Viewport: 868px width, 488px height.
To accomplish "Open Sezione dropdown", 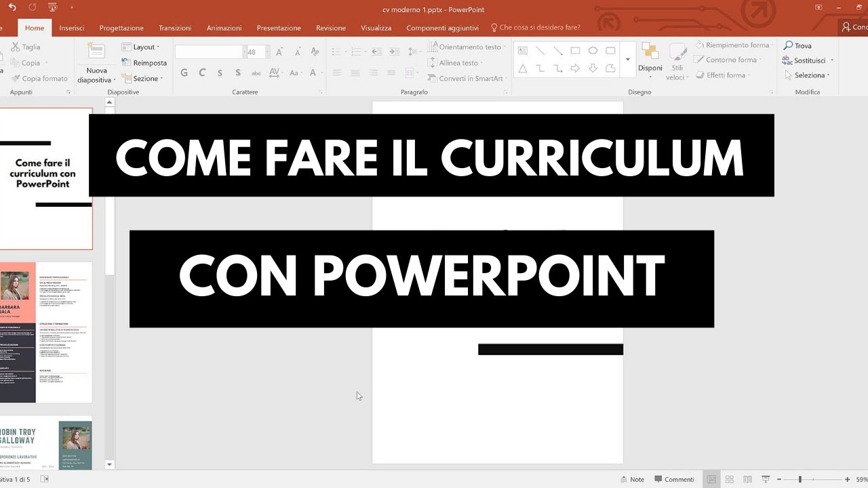I will 142,78.
